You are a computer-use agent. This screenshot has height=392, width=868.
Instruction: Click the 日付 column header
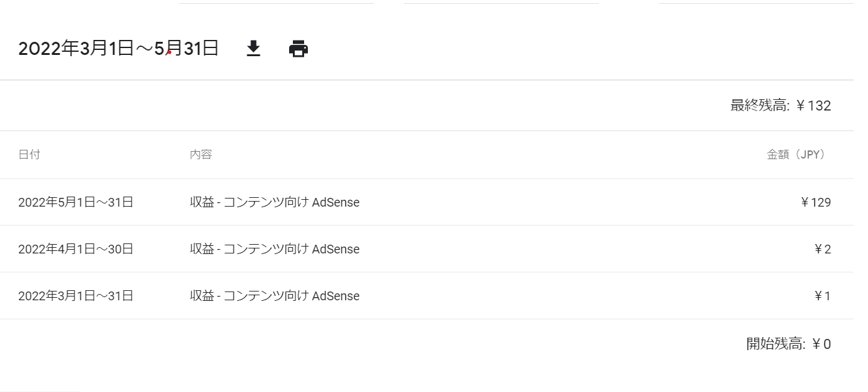(x=29, y=155)
